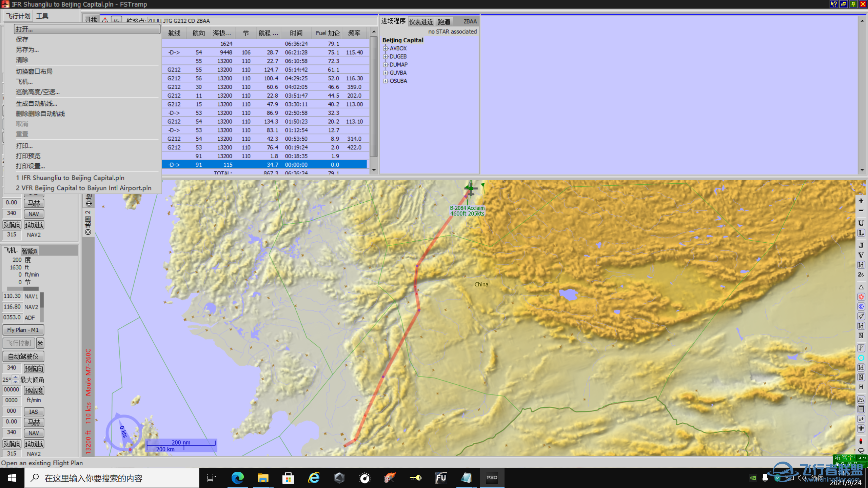The image size is (868, 488).
Task: Open the 工具 menu
Action: point(42,16)
